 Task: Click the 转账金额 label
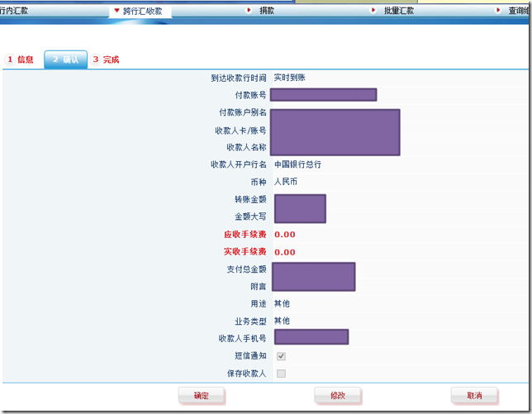251,199
